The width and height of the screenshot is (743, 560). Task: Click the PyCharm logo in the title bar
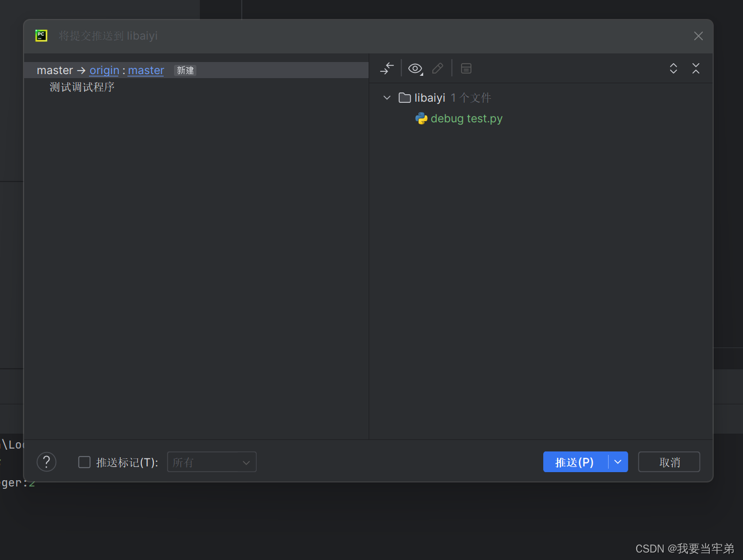click(41, 36)
